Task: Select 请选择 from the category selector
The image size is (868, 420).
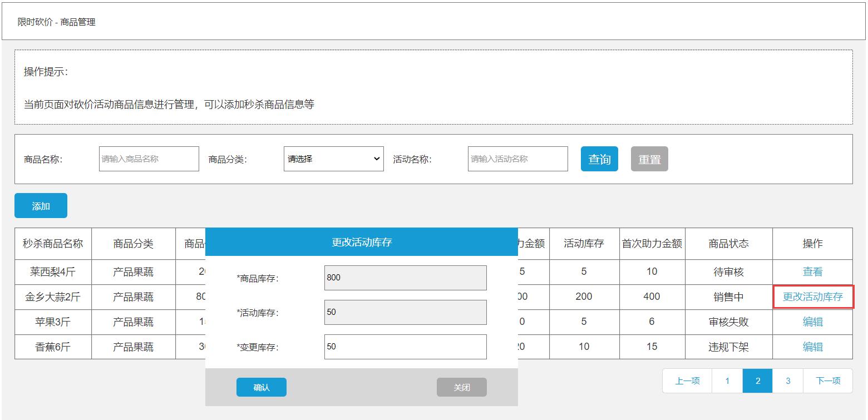Action: coord(333,159)
